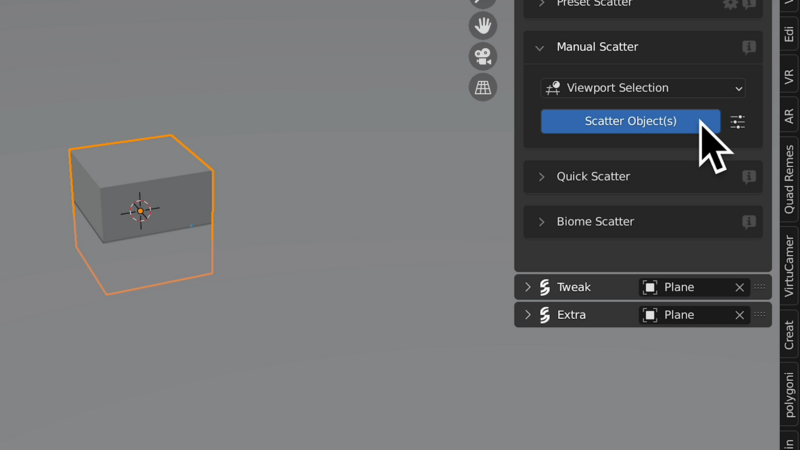Screen dimensions: 800x450
Task: Expand the Extra panel chevron
Action: pos(528,315)
